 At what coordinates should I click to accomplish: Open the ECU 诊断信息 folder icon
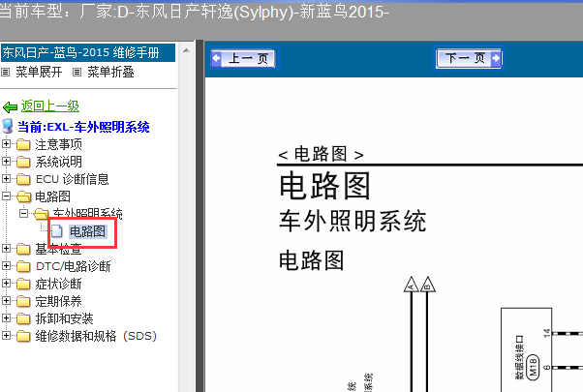coord(23,179)
